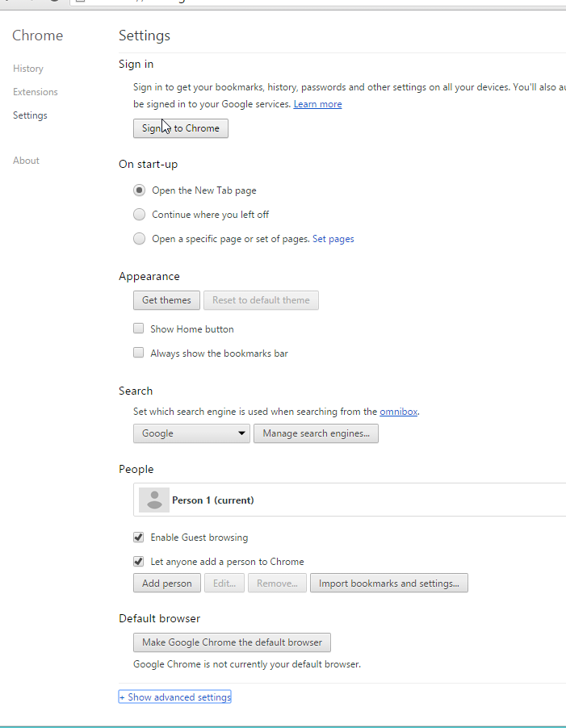Enable the Show Home button checkbox
The width and height of the screenshot is (566, 728).
coord(139,329)
